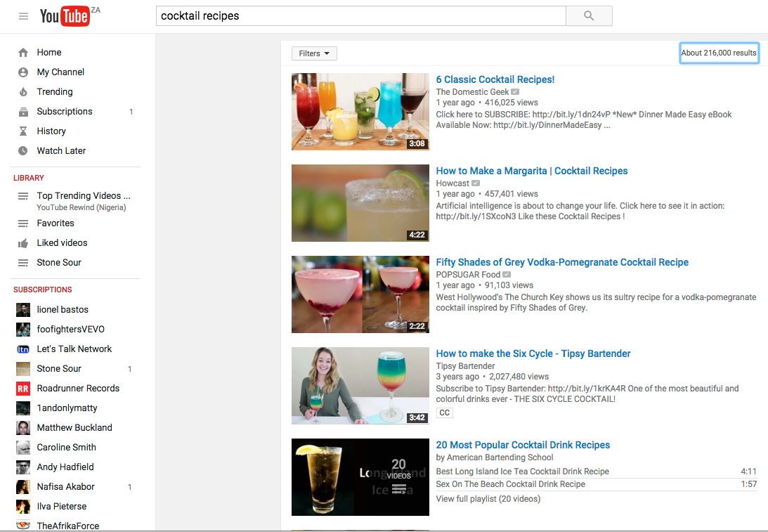Screen dimensions: 768x532
Task: Go to Trending in the sidebar
Action: click(x=54, y=91)
